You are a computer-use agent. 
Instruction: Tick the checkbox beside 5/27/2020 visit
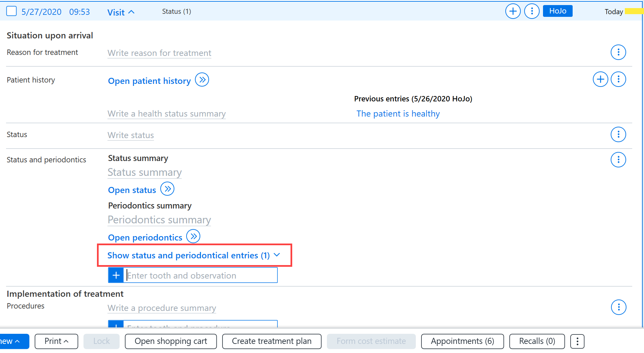pos(11,11)
